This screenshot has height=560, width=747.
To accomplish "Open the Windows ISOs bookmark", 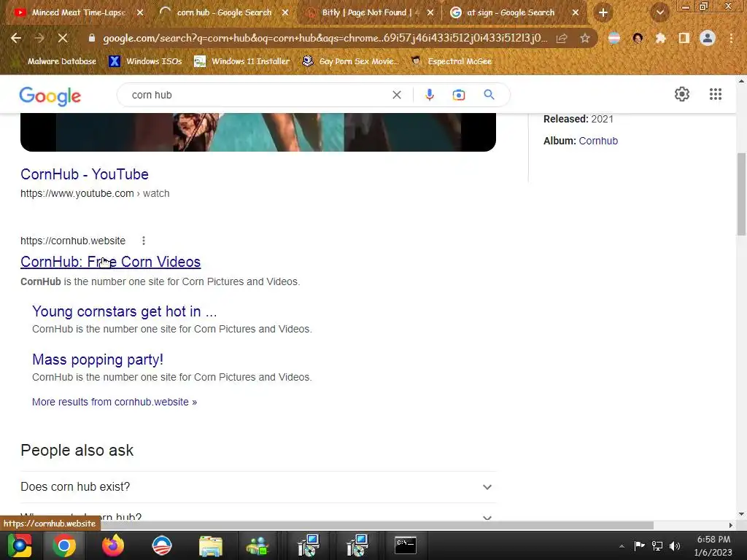I will [x=146, y=61].
